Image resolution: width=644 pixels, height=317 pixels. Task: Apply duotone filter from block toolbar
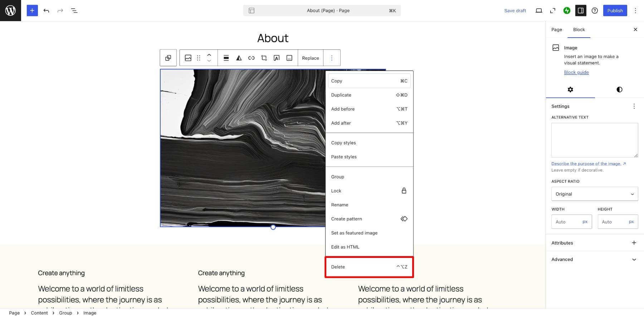click(x=239, y=58)
